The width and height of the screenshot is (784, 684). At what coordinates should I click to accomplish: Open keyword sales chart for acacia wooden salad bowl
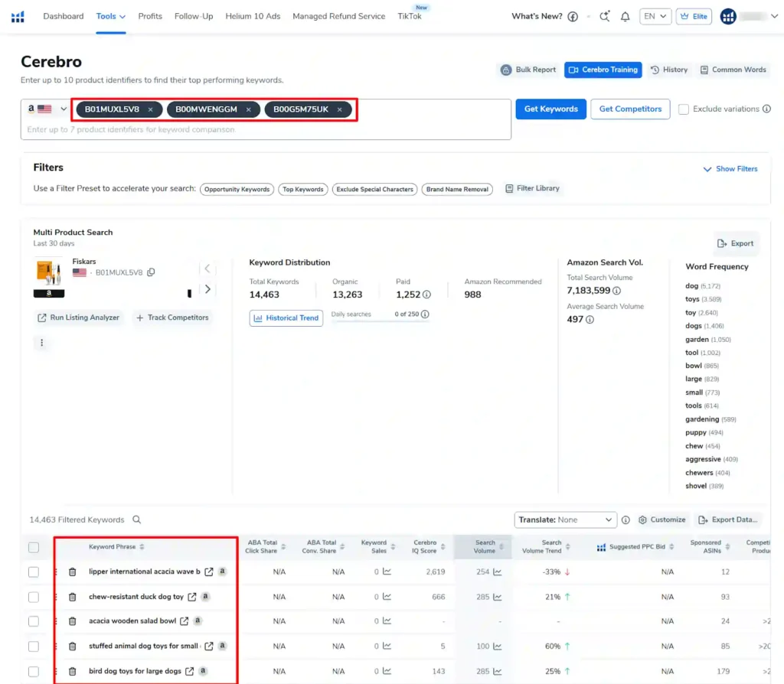coord(387,621)
